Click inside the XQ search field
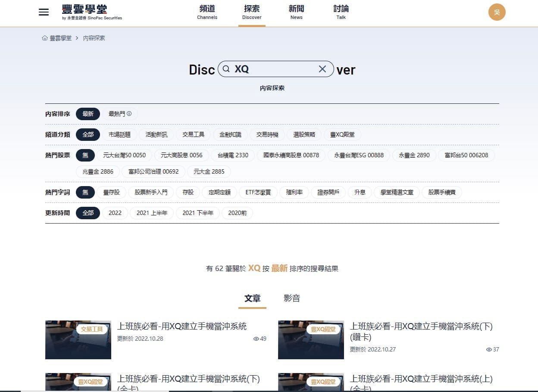Viewport: 538px width, 392px height. click(276, 69)
